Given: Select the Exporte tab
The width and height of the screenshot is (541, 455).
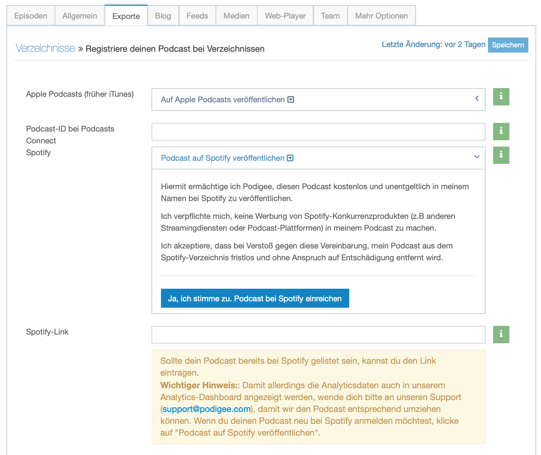Looking at the screenshot, I should point(126,16).
